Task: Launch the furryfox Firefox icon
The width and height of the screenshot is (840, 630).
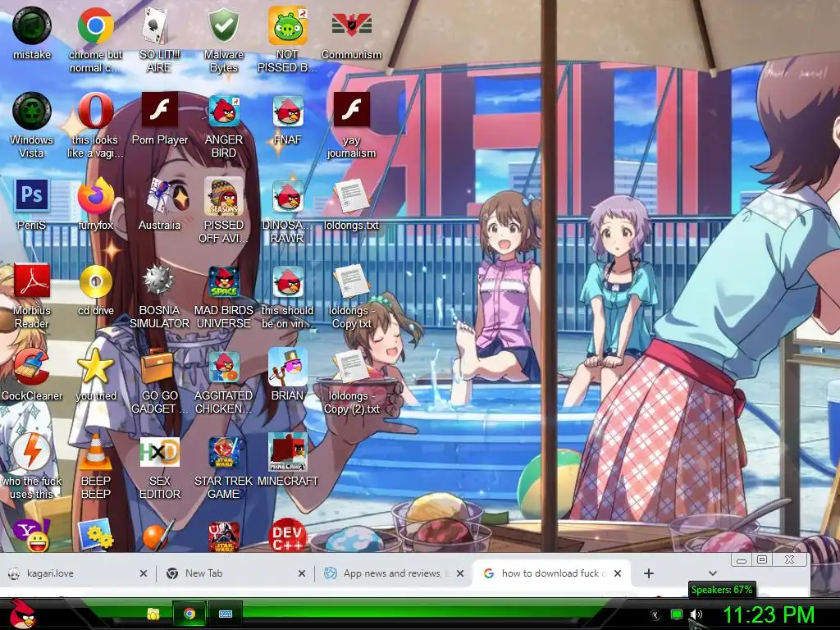Action: click(x=95, y=204)
